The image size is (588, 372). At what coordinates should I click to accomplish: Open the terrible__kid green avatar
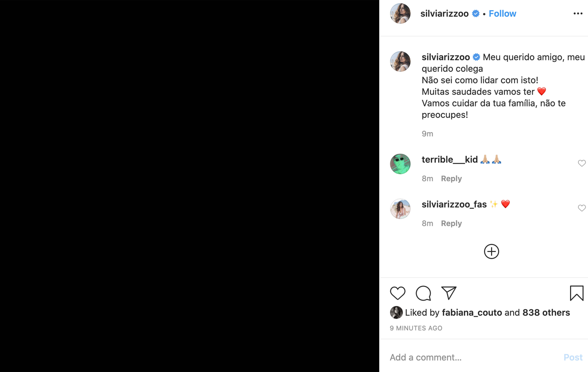tap(400, 164)
